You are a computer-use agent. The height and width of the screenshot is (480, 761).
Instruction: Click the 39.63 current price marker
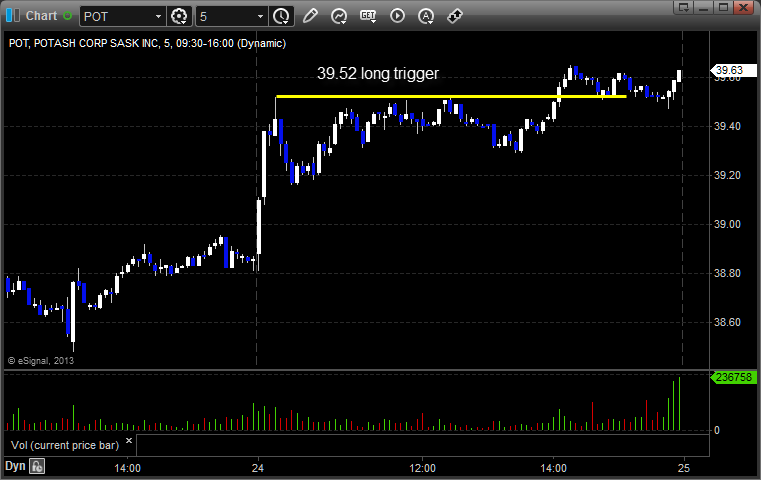click(734, 70)
